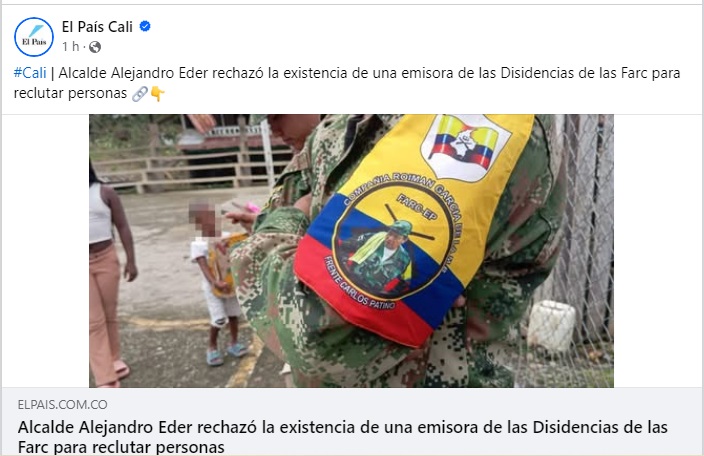Open the #Cali hashtag

pos(30,73)
